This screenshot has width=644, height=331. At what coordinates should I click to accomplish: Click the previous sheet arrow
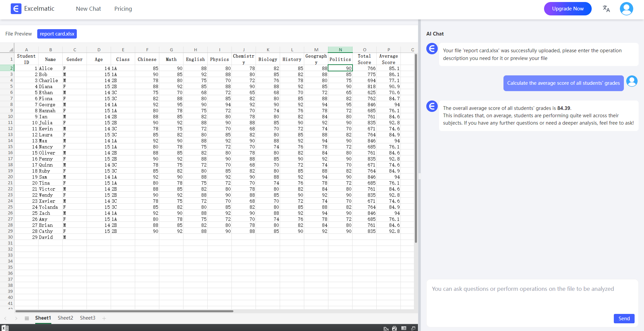coord(5,318)
